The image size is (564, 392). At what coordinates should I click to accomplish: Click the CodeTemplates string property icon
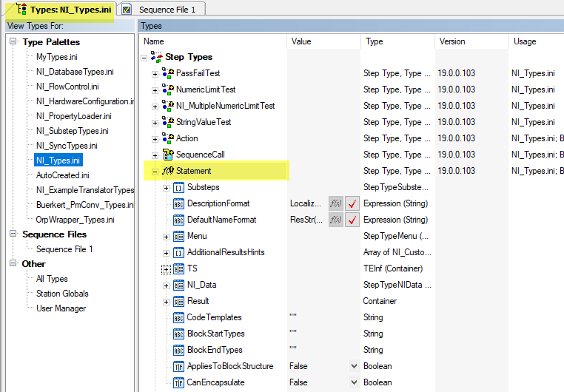[x=178, y=317]
